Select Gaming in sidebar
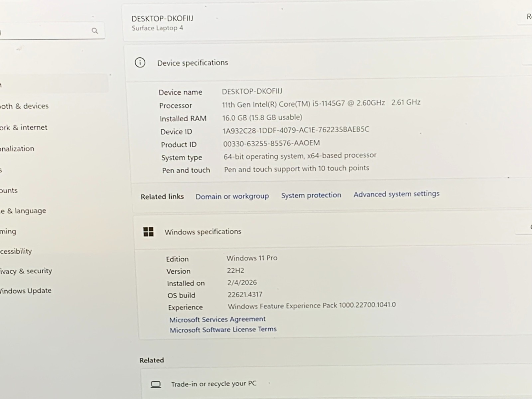This screenshot has height=399, width=532. (8, 231)
